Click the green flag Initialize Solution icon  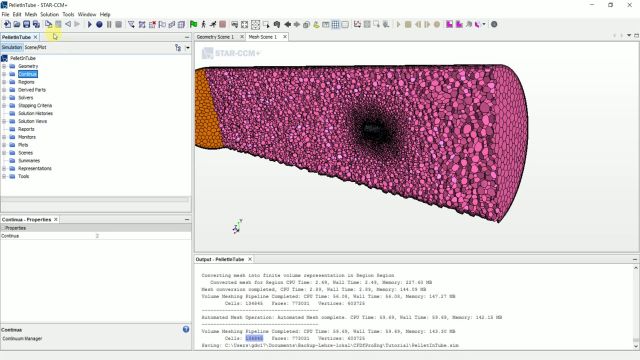pyautogui.click(x=193, y=24)
